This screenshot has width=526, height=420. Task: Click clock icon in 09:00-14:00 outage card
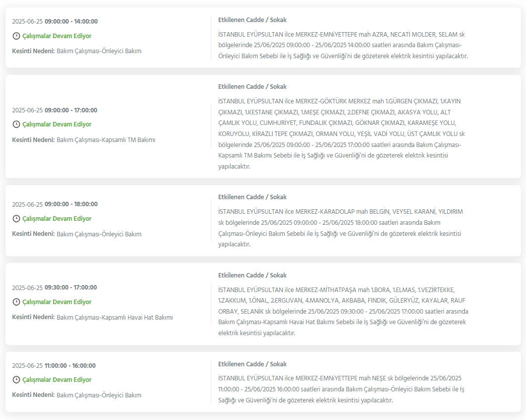(x=16, y=36)
